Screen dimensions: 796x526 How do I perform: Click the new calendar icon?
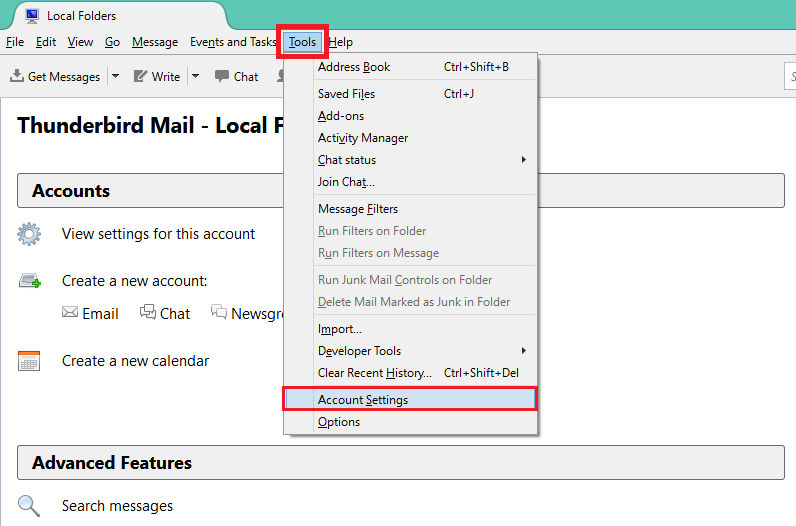[x=29, y=361]
